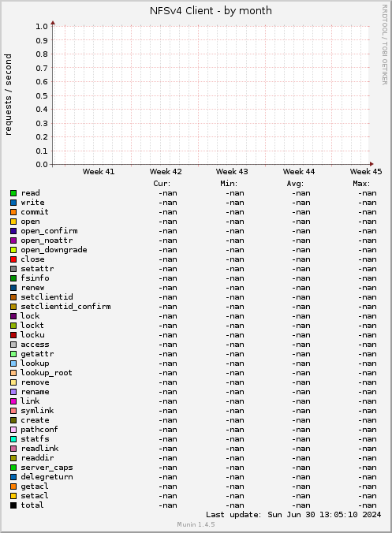Click the Week 45 axis label
Image resolution: width=392 pixels, height=533 pixels.
click(366, 172)
